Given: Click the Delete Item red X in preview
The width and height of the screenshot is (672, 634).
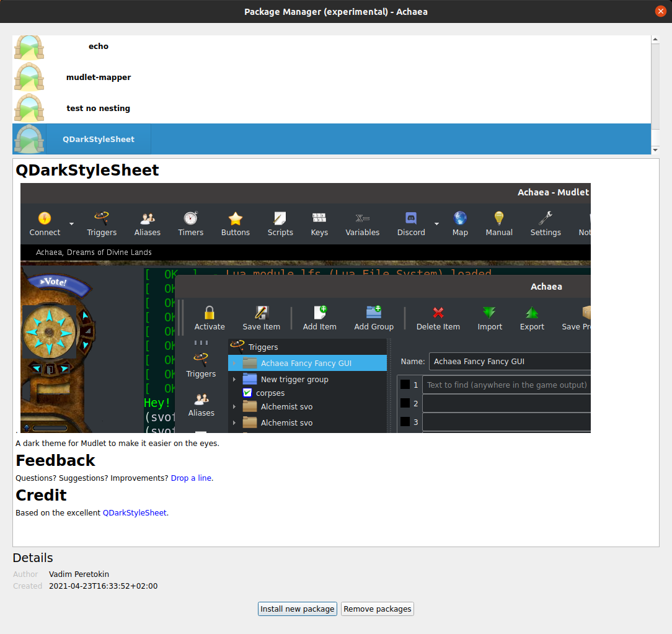Looking at the screenshot, I should pyautogui.click(x=438, y=313).
